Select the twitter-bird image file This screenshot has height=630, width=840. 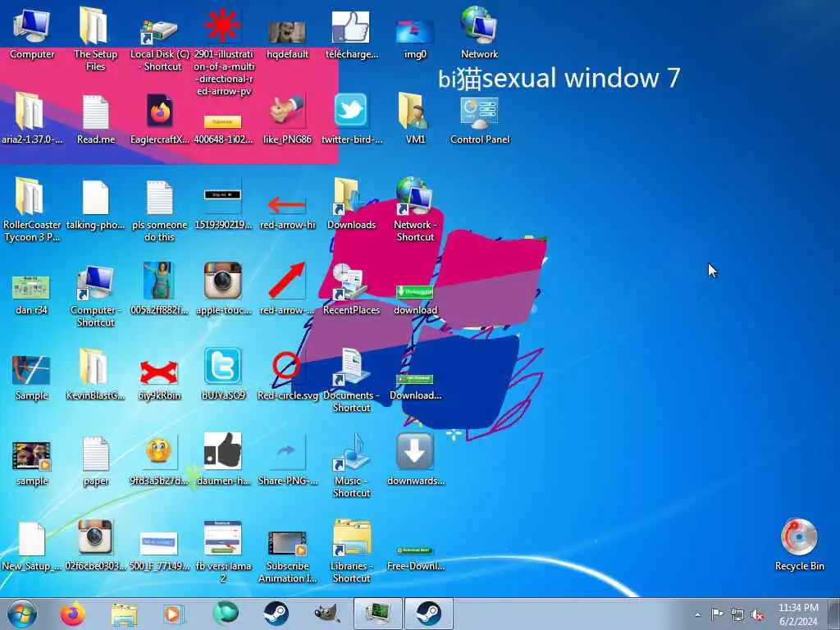(351, 119)
